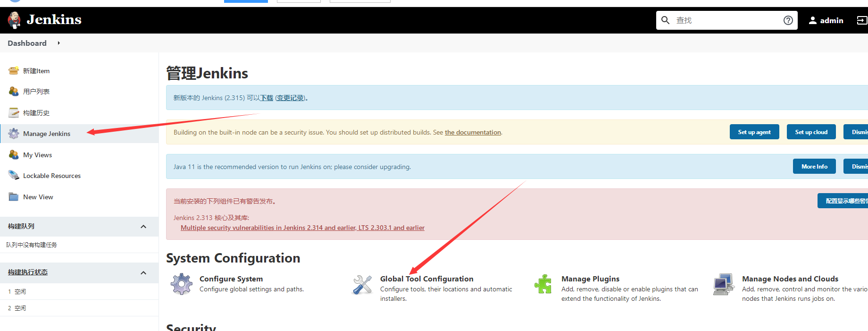Image resolution: width=868 pixels, height=331 pixels.
Task: Click 队列中没有构建任务 text
Action: (x=32, y=245)
